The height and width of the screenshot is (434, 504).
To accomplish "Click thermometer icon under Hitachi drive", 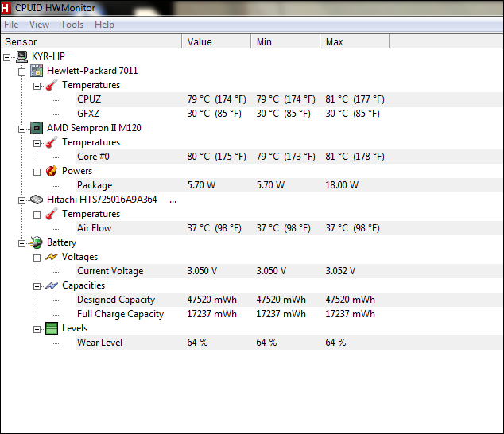I will click(52, 214).
